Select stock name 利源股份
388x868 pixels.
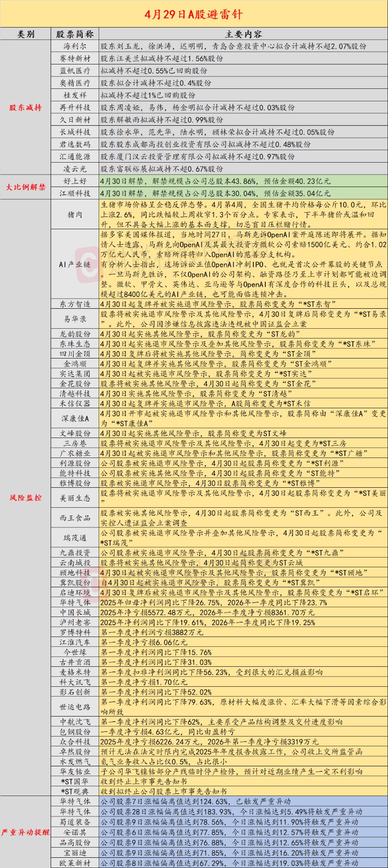pos(75,463)
